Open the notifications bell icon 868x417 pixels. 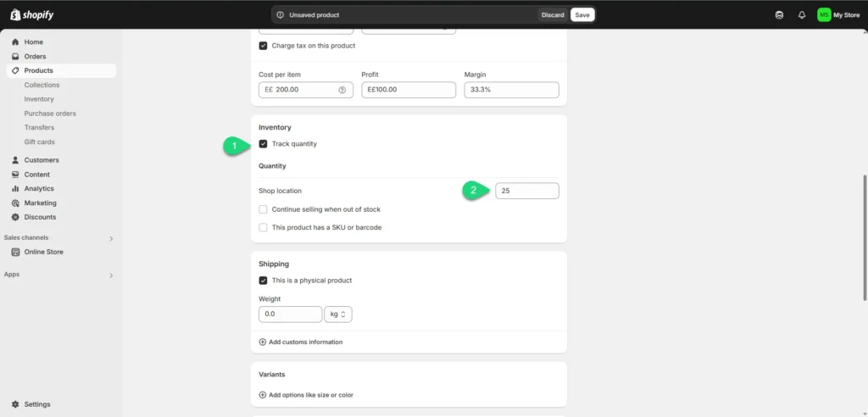coord(802,14)
